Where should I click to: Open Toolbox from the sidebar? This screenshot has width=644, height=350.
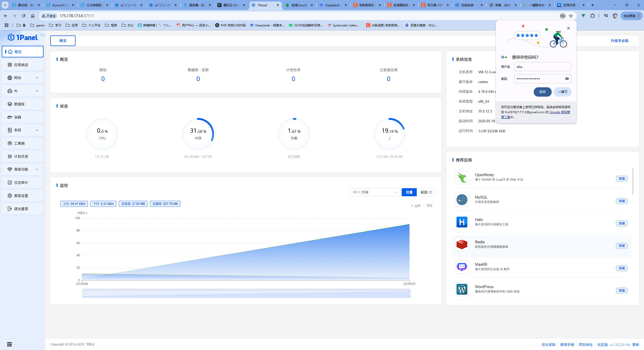click(x=19, y=143)
